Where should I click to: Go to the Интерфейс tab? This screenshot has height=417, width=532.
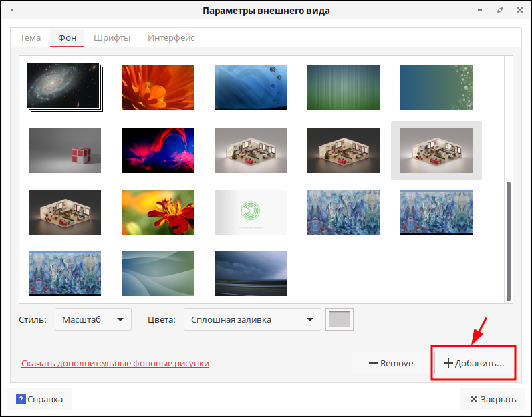pos(171,38)
